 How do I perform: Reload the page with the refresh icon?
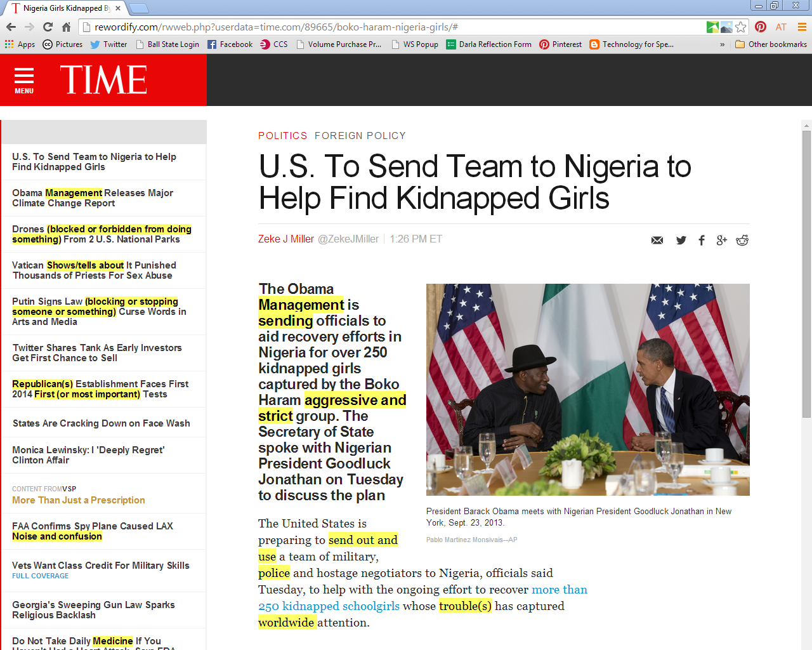point(48,27)
